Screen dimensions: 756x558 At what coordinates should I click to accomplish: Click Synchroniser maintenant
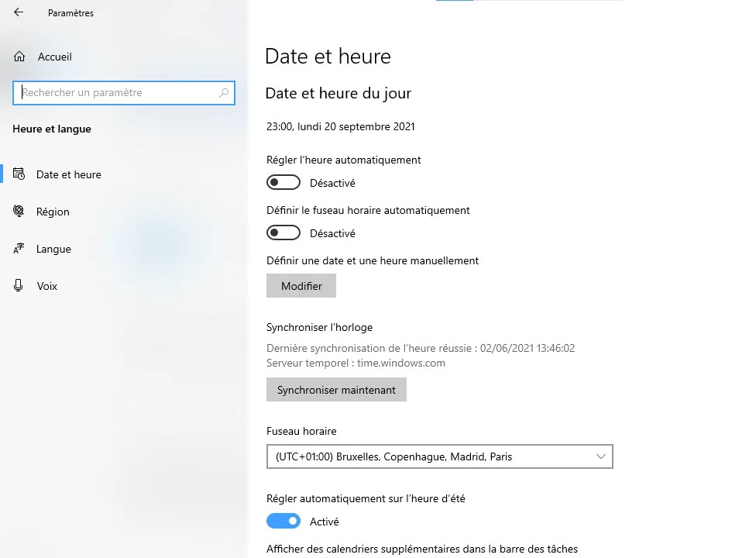(336, 389)
